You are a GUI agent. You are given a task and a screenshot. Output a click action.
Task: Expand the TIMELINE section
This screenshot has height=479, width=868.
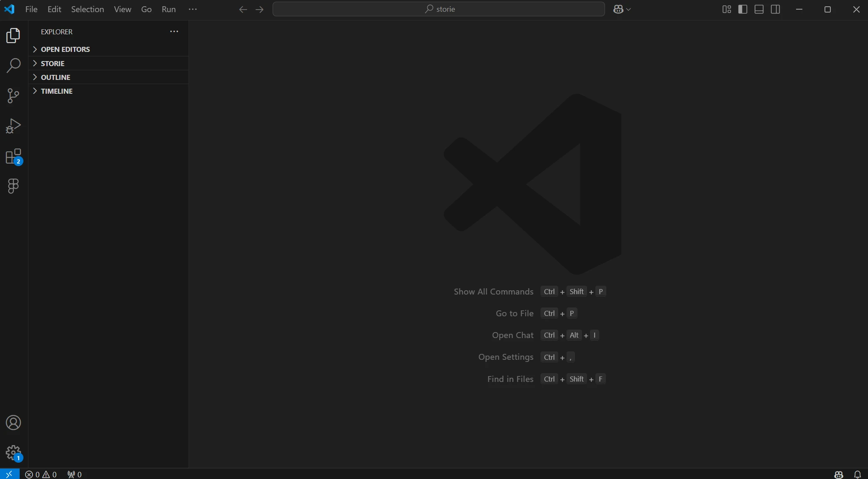pyautogui.click(x=109, y=91)
